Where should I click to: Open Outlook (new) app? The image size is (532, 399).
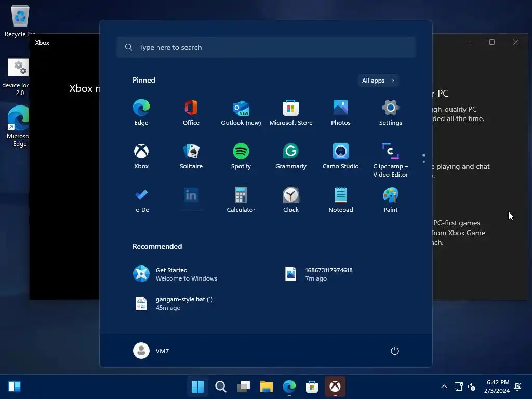(x=241, y=113)
